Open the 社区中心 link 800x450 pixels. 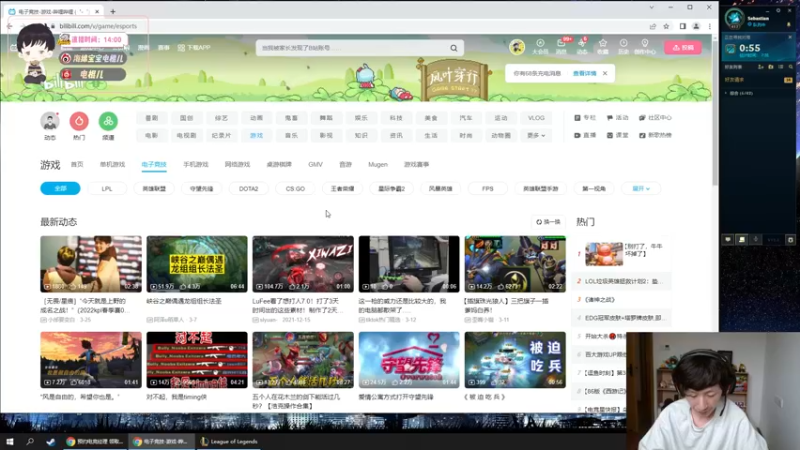[x=656, y=118]
